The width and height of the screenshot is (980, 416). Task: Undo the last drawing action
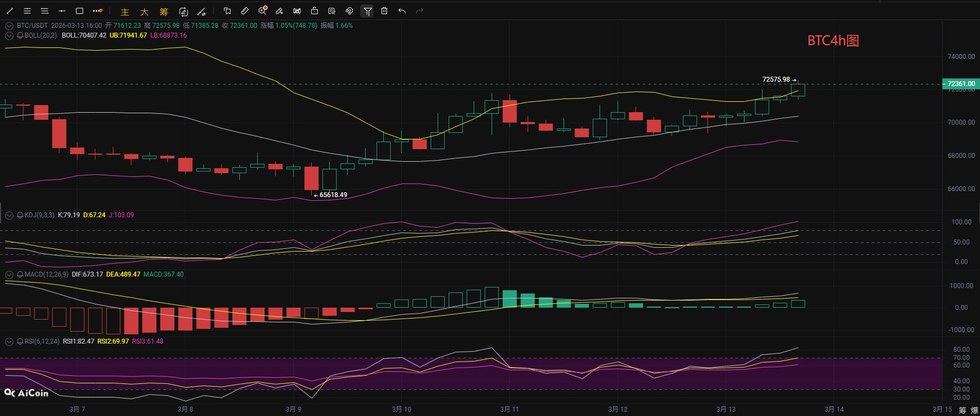point(402,11)
